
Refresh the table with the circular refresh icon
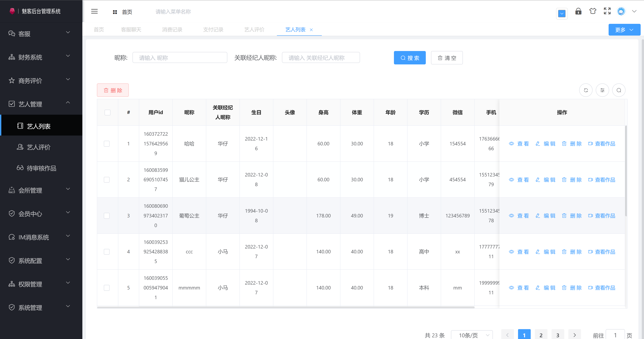(x=586, y=90)
